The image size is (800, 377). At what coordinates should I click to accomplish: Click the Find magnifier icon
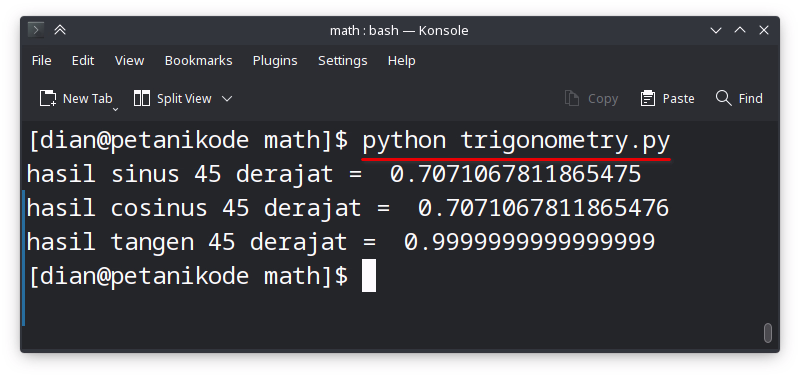point(723,98)
